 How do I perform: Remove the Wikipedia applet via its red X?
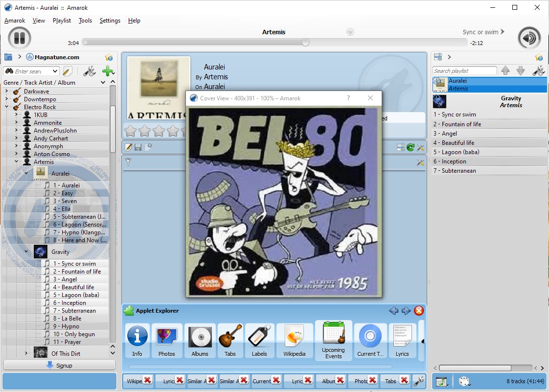(147, 380)
